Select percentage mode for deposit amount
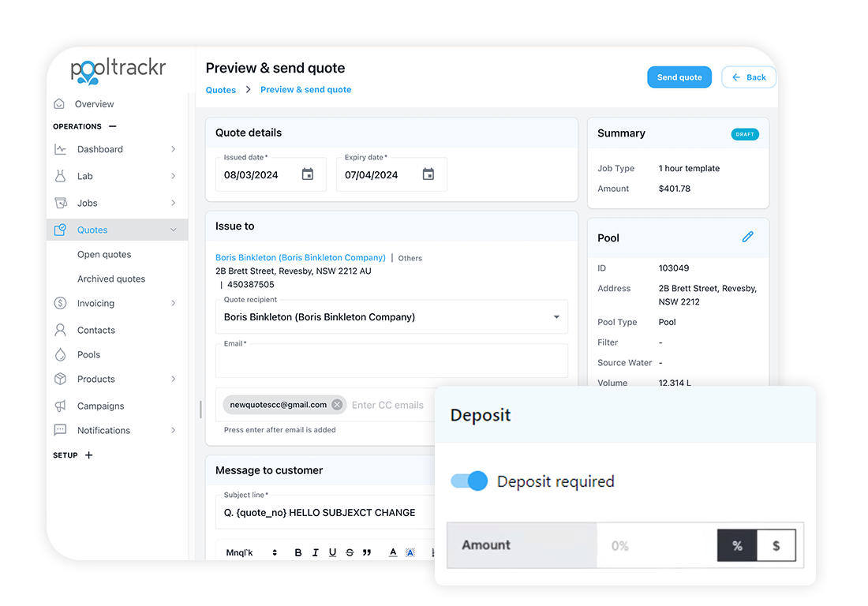The height and width of the screenshot is (606, 868). coord(736,545)
